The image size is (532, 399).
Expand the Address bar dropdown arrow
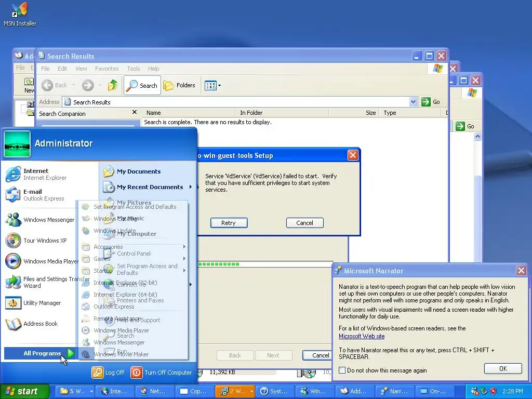(413, 102)
